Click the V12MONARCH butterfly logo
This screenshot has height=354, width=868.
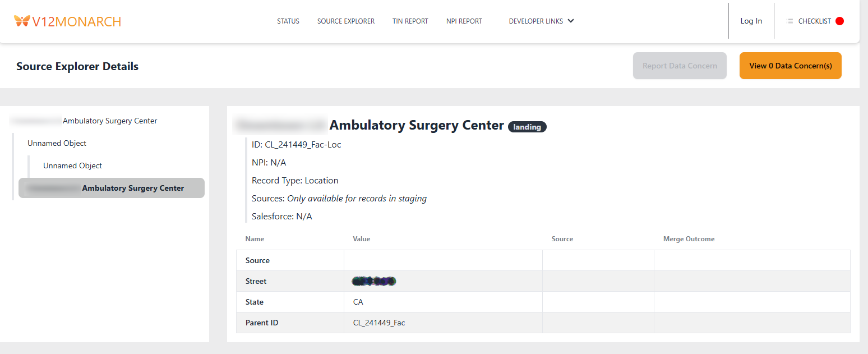coord(21,21)
